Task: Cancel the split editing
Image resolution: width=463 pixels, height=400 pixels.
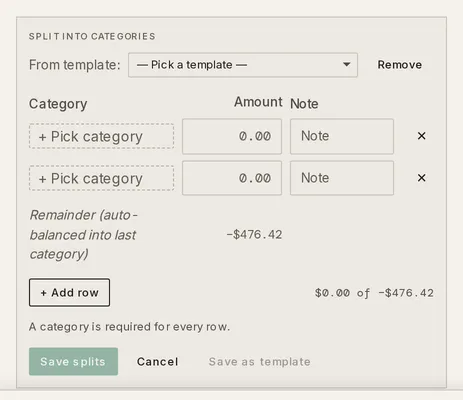Action: click(x=158, y=362)
